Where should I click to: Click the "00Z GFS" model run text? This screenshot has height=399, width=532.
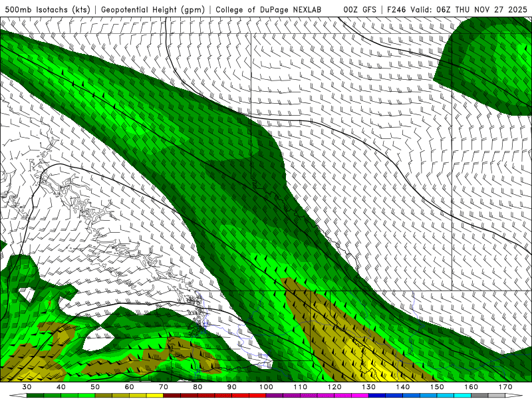pyautogui.click(x=360, y=9)
